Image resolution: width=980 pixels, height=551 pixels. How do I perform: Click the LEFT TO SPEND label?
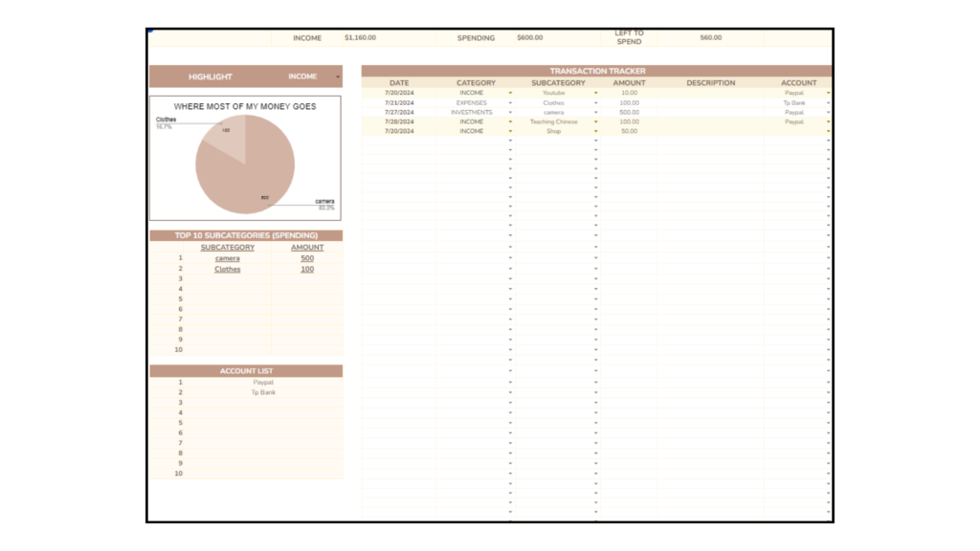pyautogui.click(x=629, y=37)
